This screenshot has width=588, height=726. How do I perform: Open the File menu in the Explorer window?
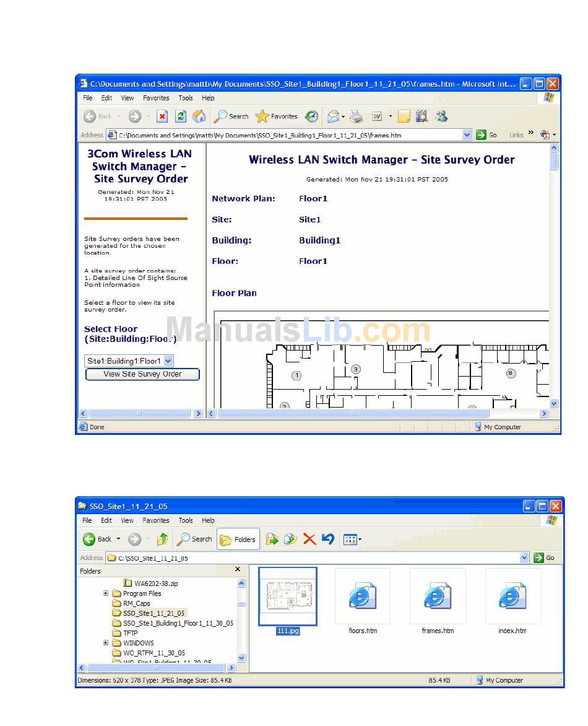(x=87, y=521)
